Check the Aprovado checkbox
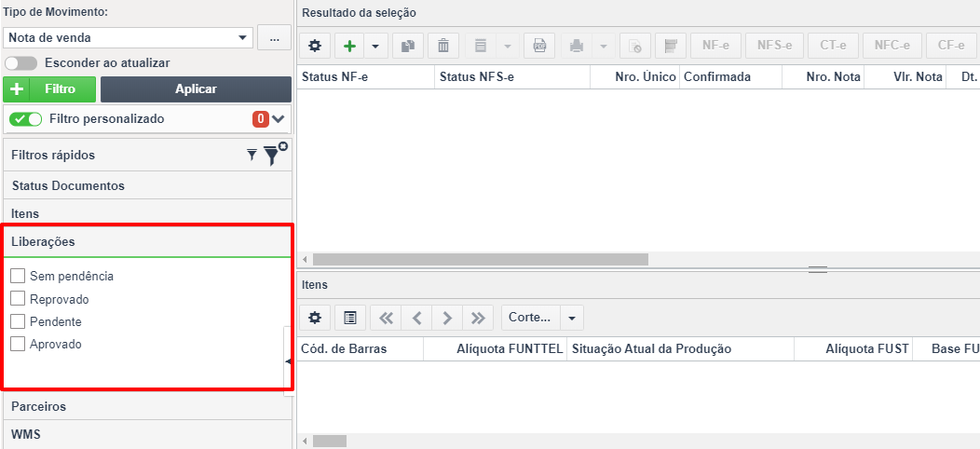 (18, 344)
